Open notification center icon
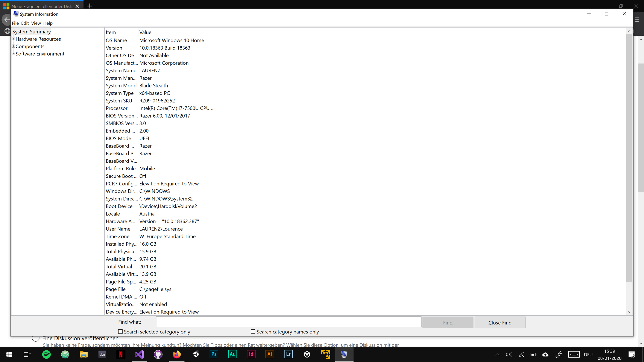Screen dimensions: 644x362 [x=632, y=354]
